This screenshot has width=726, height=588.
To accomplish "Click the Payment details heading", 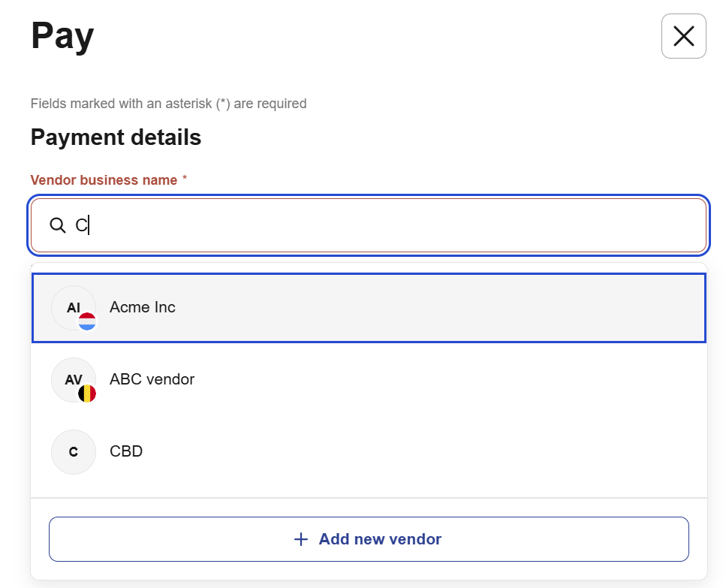I will 116,137.
